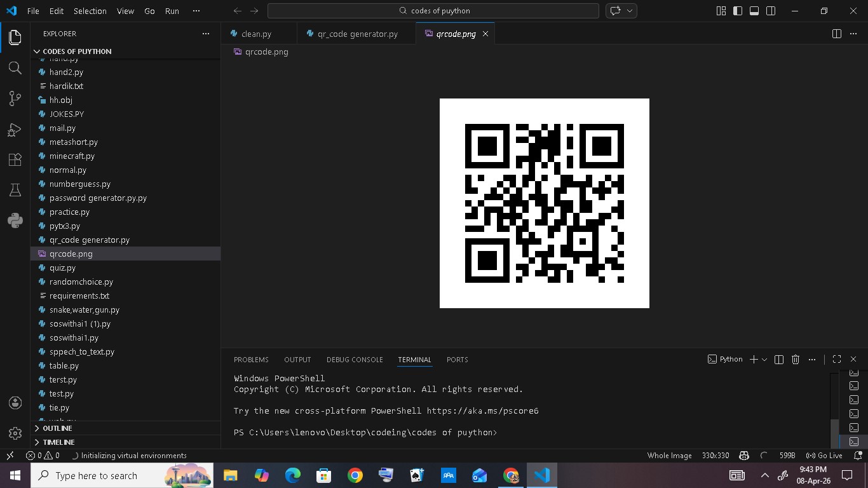Open the File menu
868x488 pixels.
pos(33,11)
